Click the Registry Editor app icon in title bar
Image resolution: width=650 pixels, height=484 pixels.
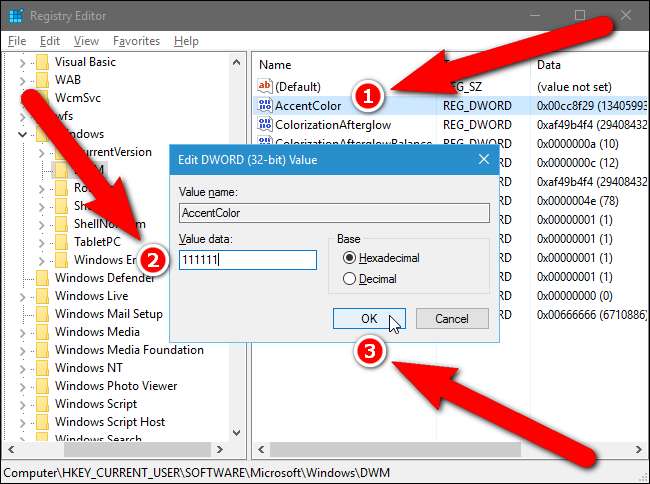(x=15, y=16)
